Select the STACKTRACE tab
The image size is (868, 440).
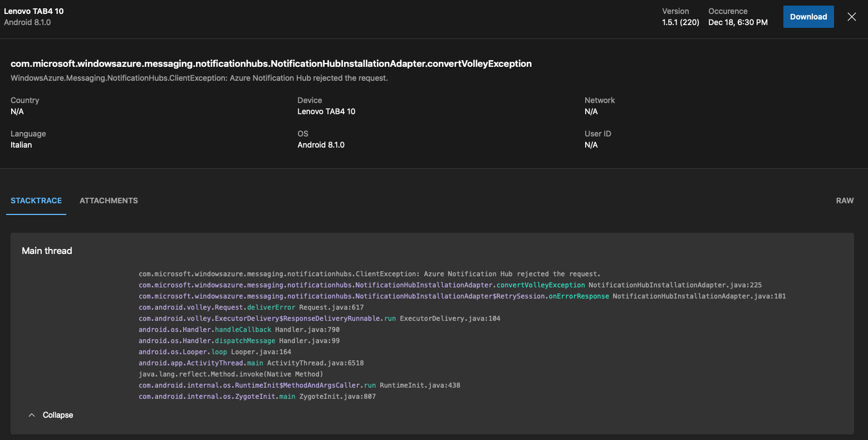36,201
